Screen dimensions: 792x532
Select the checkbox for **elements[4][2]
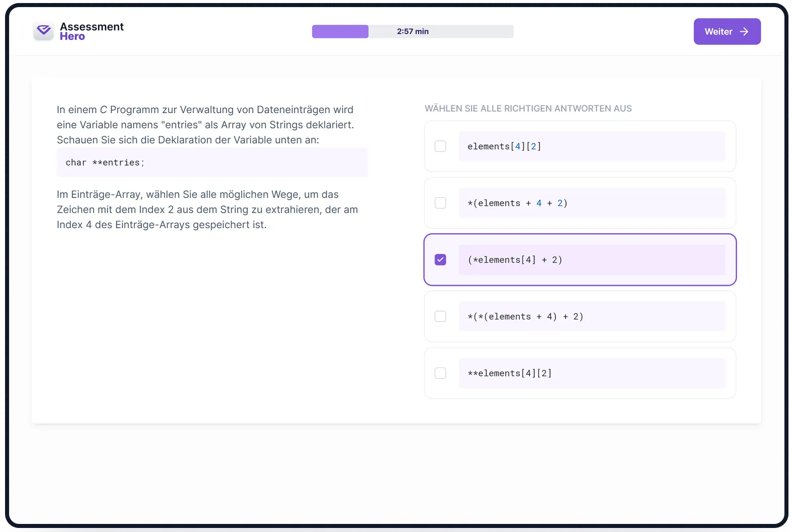point(441,373)
